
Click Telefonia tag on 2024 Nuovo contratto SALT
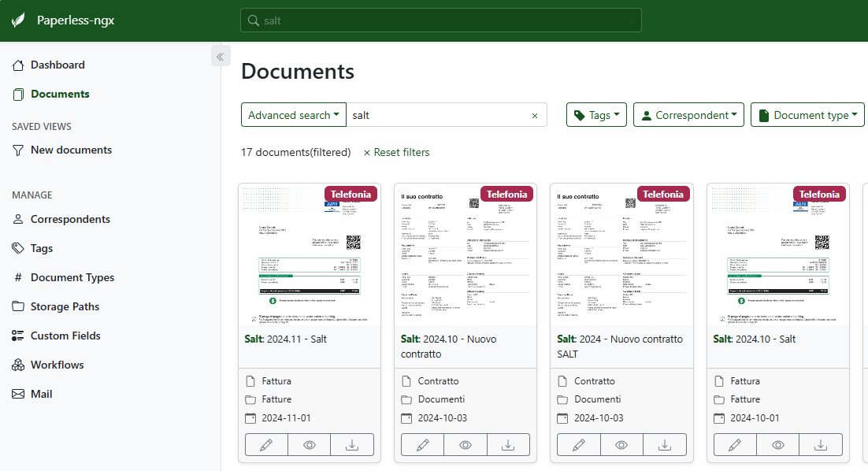pos(663,195)
